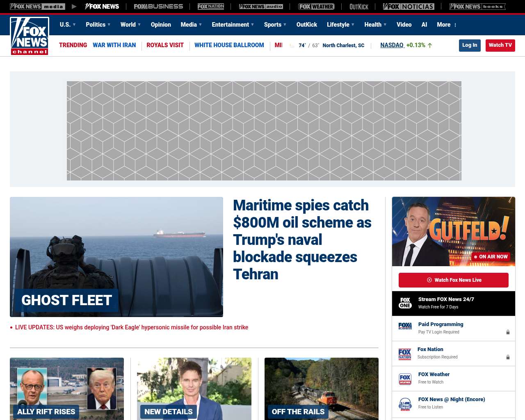This screenshot has width=525, height=420.
Task: Open the North Charlest, SC weather location
Action: [343, 46]
